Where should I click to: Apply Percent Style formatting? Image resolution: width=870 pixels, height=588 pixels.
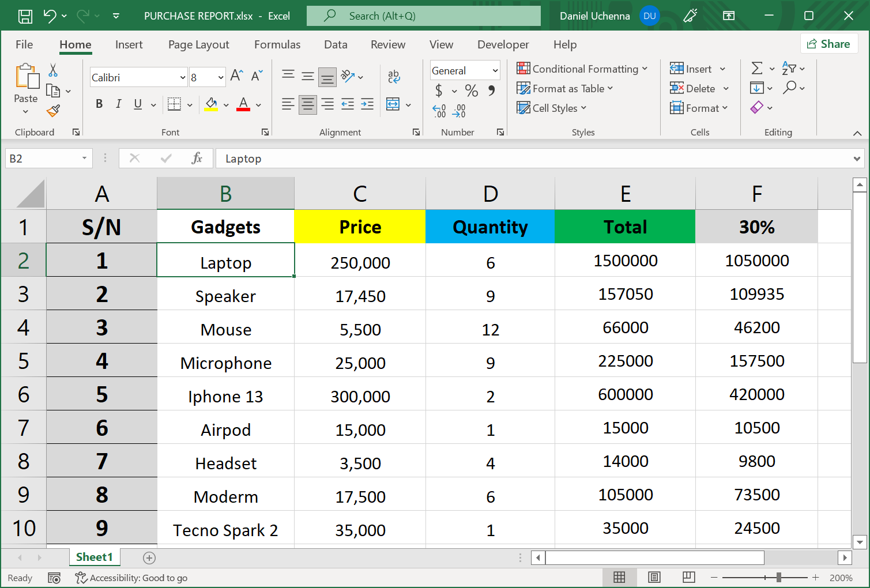click(x=471, y=91)
